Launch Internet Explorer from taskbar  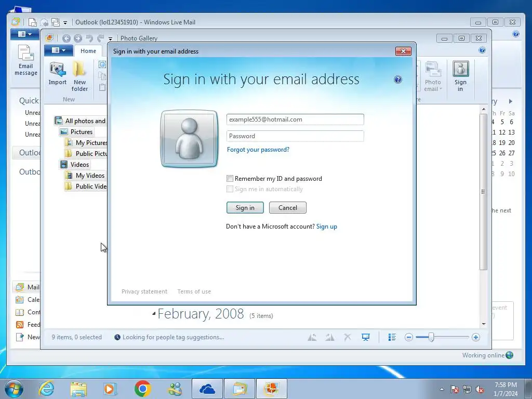46,389
